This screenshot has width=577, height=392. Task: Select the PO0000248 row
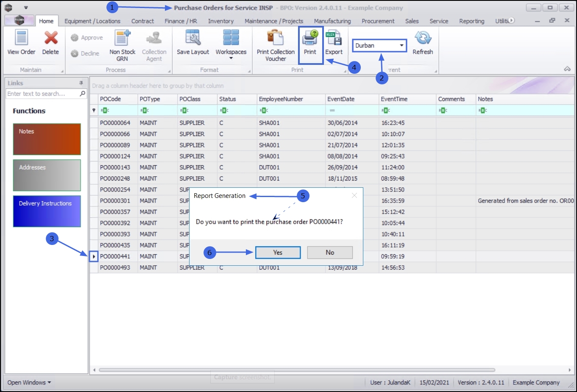tap(332, 178)
